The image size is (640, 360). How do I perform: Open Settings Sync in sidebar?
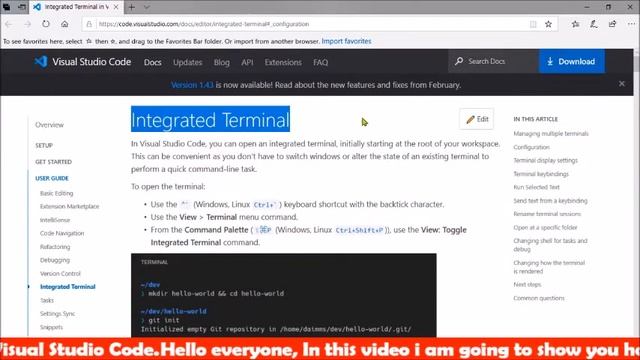tap(57, 313)
